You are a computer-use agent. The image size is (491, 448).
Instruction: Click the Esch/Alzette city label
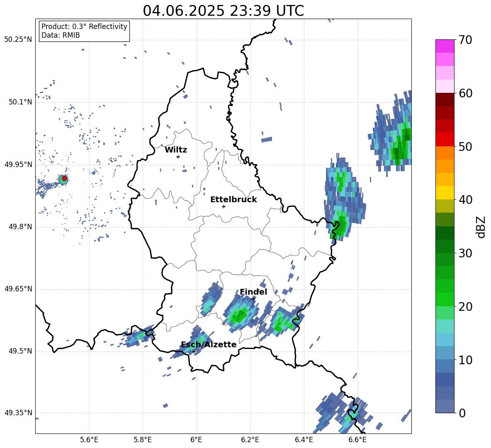pos(209,344)
